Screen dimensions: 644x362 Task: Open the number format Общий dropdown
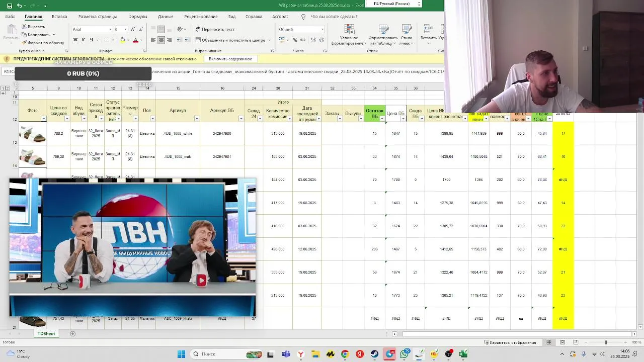[323, 29]
